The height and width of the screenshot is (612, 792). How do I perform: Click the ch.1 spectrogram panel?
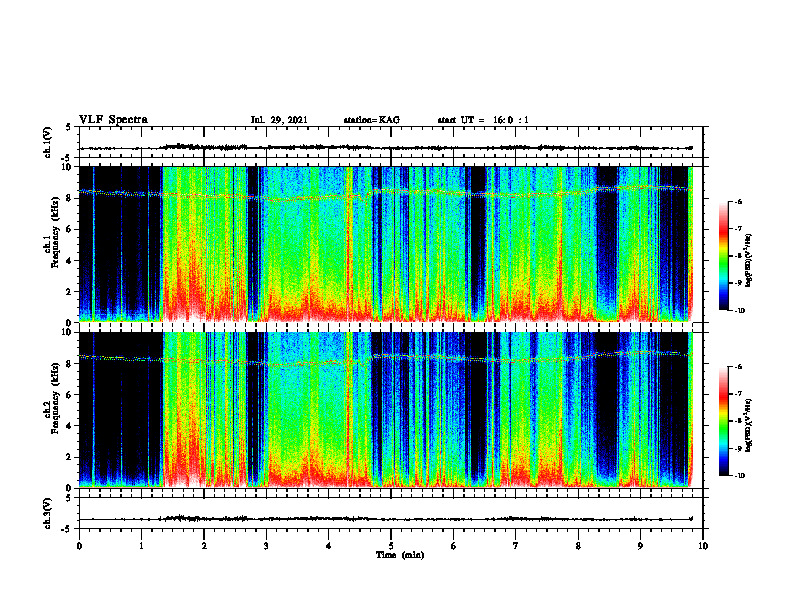point(391,244)
